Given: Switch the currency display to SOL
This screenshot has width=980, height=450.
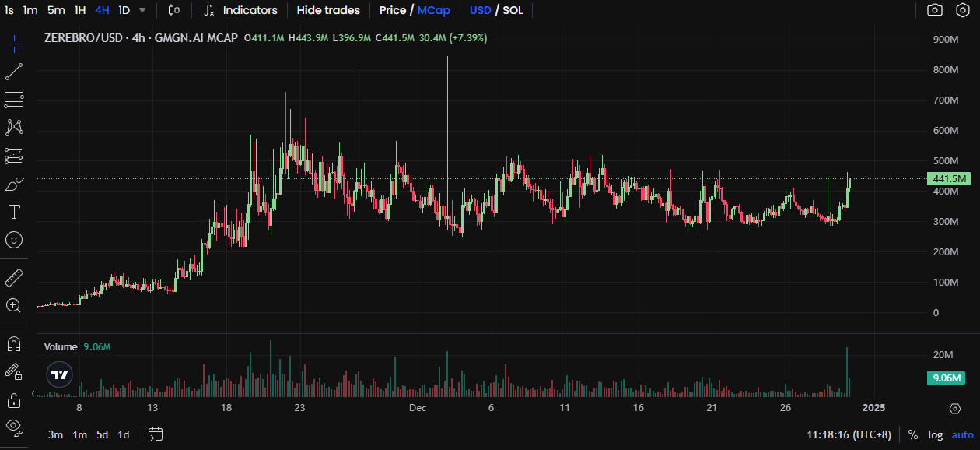Looking at the screenshot, I should click(x=513, y=10).
